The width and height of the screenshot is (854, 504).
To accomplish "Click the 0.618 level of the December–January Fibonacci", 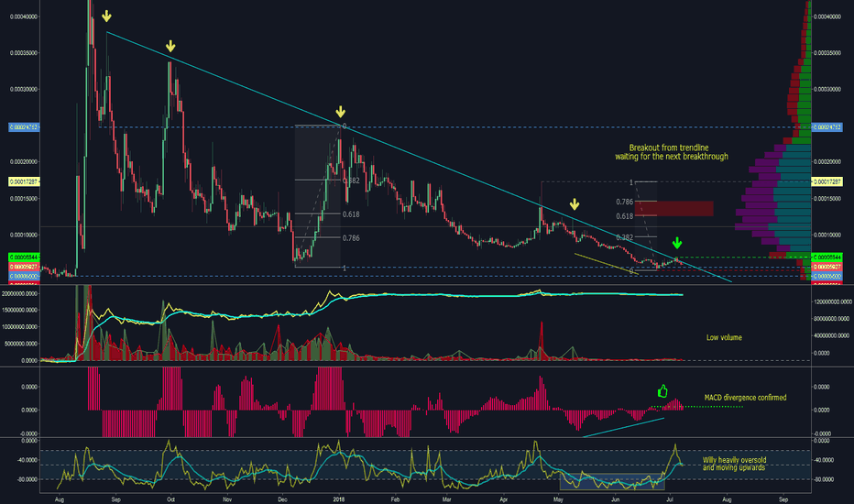I will (351, 214).
